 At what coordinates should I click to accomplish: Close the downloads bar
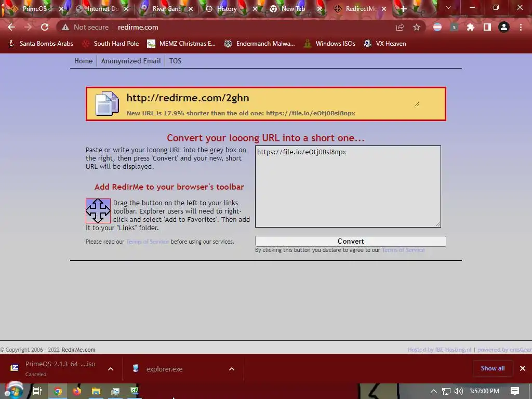(x=523, y=368)
